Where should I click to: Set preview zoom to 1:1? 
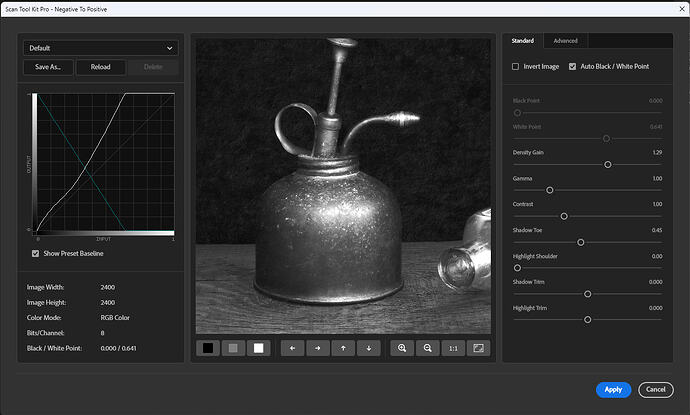tap(453, 348)
